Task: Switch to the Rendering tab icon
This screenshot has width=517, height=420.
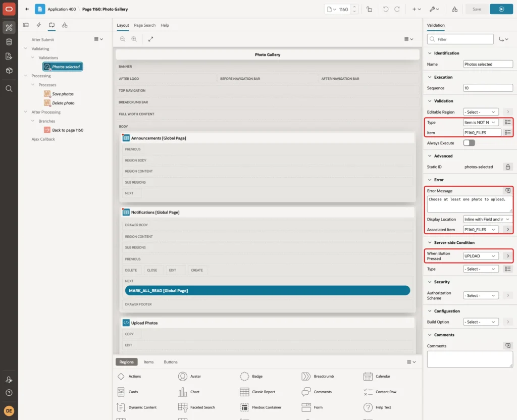Action: tap(26, 25)
